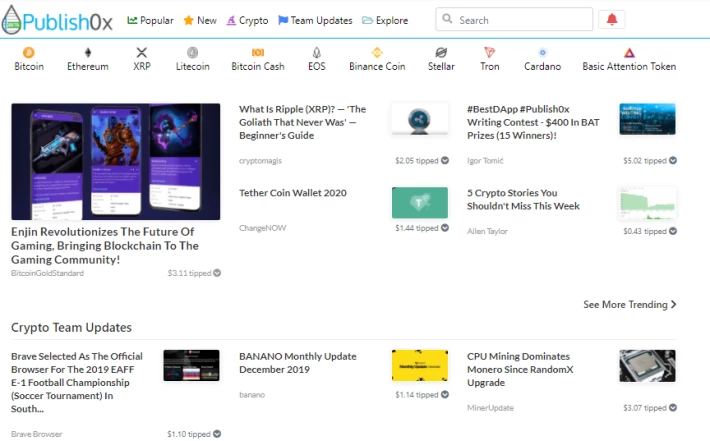Select the Basic Attention Token icon
The height and width of the screenshot is (441, 710).
(629, 53)
